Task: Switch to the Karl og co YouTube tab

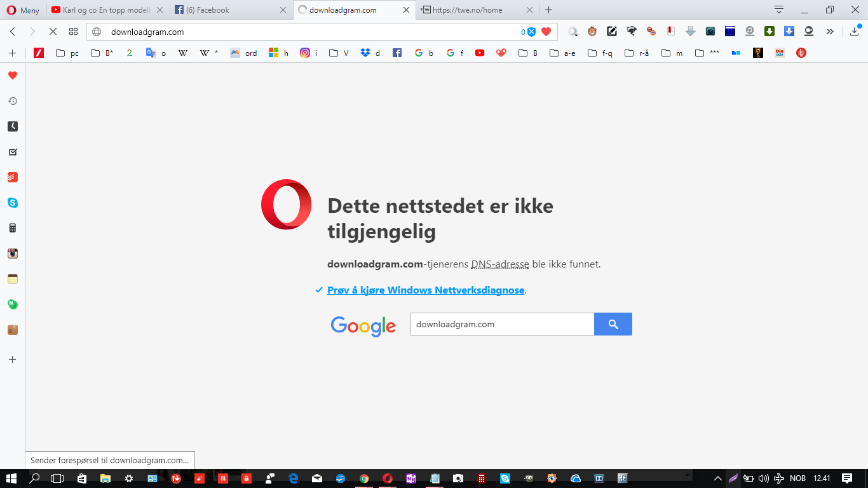Action: click(x=107, y=10)
